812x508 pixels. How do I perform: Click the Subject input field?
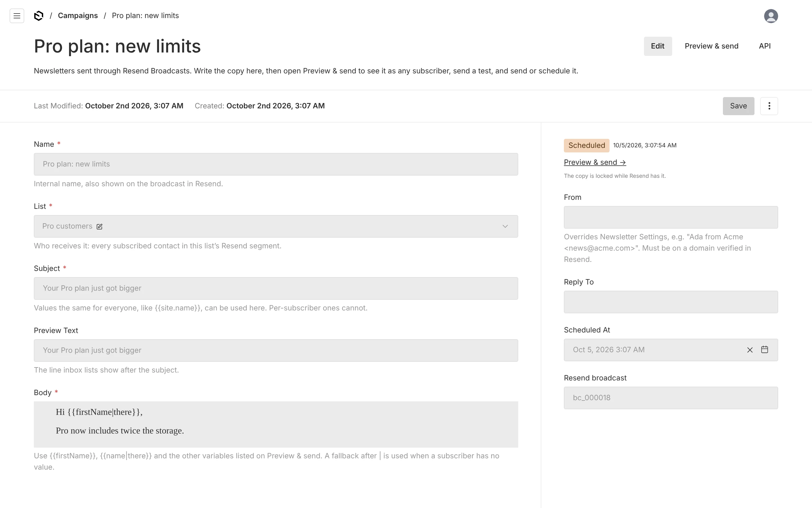276,289
